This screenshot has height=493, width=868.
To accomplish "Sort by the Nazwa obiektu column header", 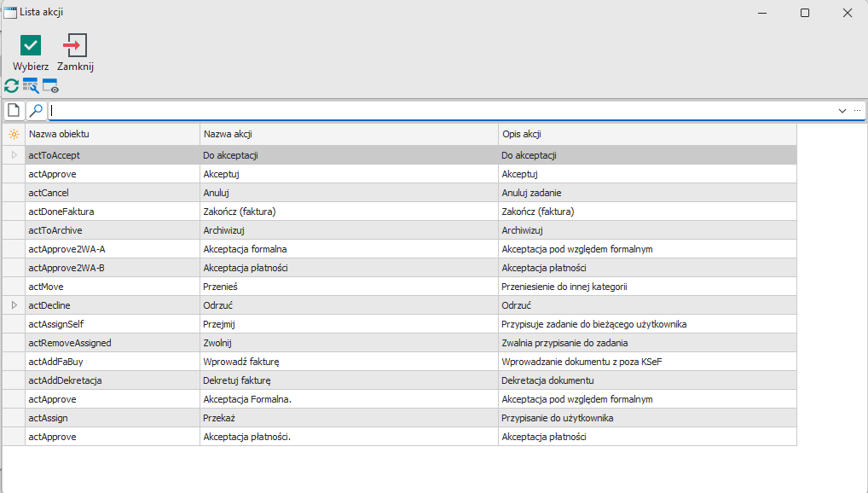I will (112, 135).
